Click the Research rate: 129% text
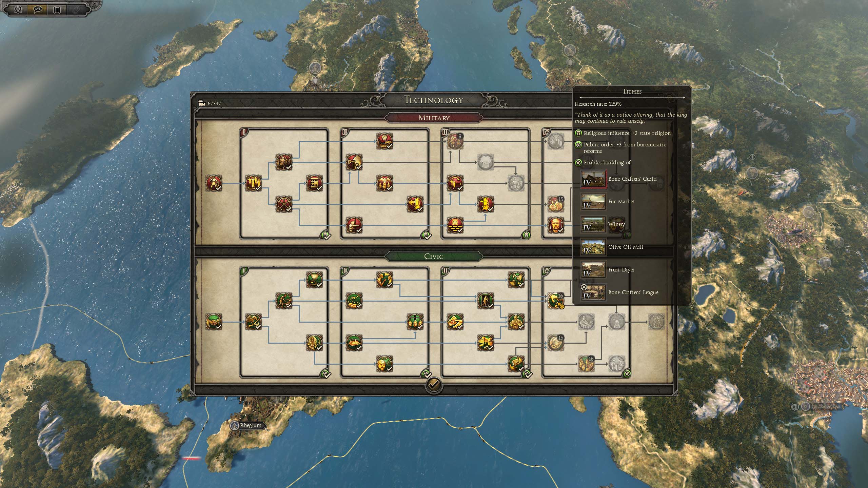This screenshot has width=868, height=488. [x=598, y=104]
